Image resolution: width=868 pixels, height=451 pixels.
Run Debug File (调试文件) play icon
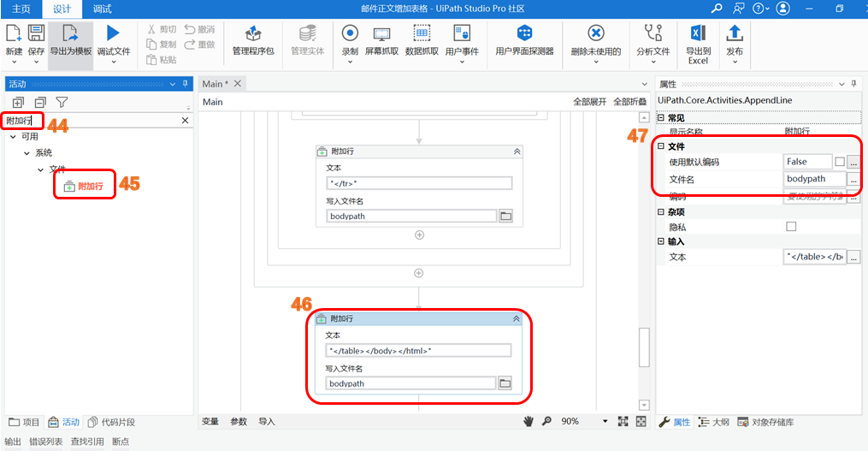113,33
